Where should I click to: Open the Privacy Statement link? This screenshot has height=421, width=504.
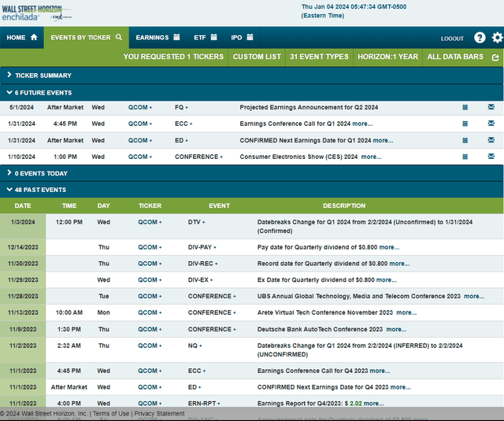[x=159, y=414]
